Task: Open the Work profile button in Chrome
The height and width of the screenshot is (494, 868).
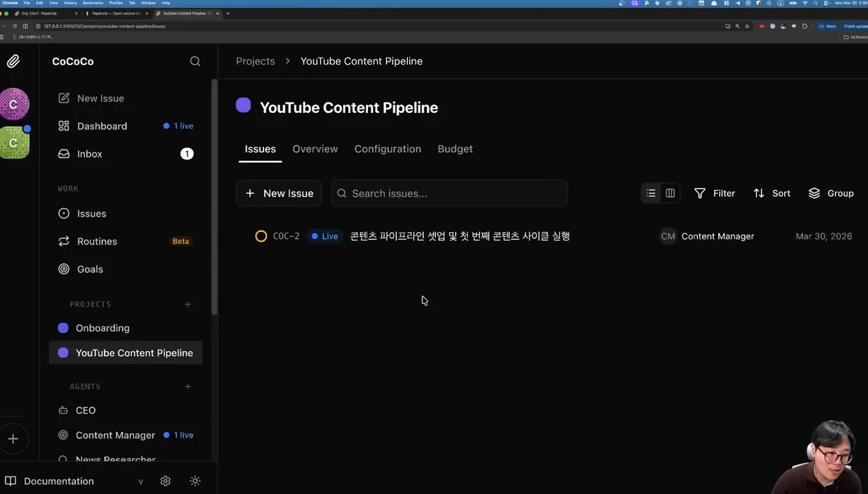Action: coord(828,26)
